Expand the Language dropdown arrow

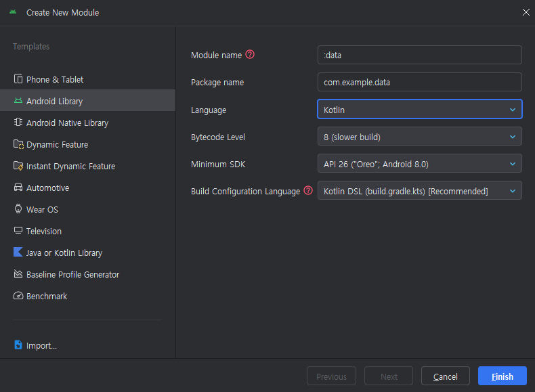click(x=513, y=110)
